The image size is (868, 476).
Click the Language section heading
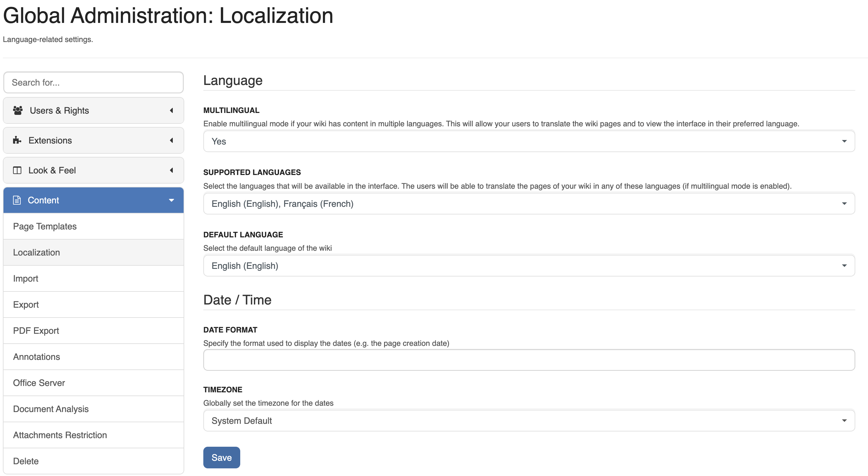[233, 80]
